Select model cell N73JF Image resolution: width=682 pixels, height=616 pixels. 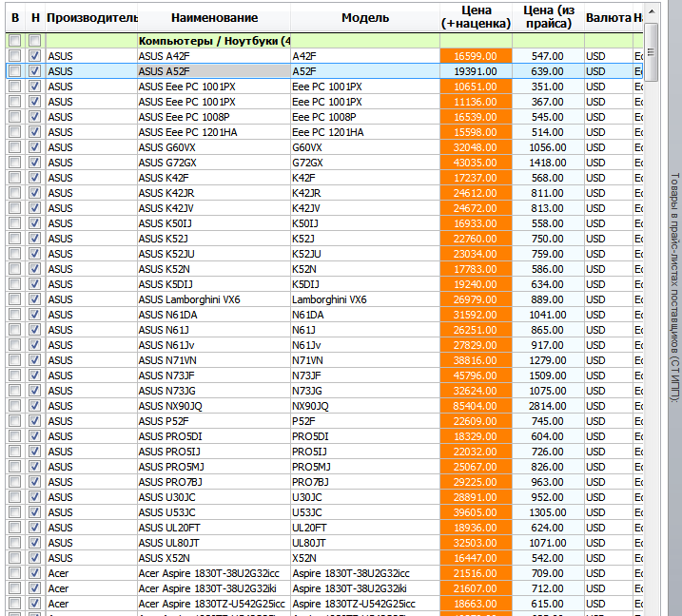click(365, 375)
